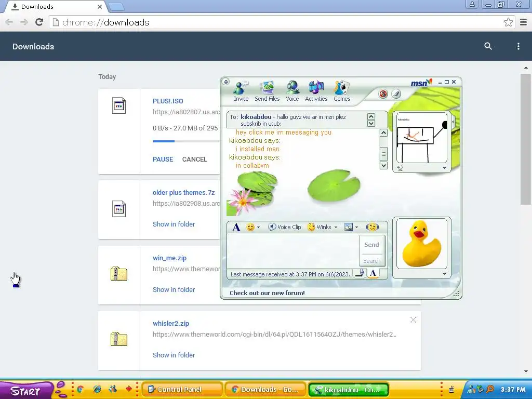Click the block contact icon in MSN
Screen dimensions: 532x399
click(x=383, y=94)
